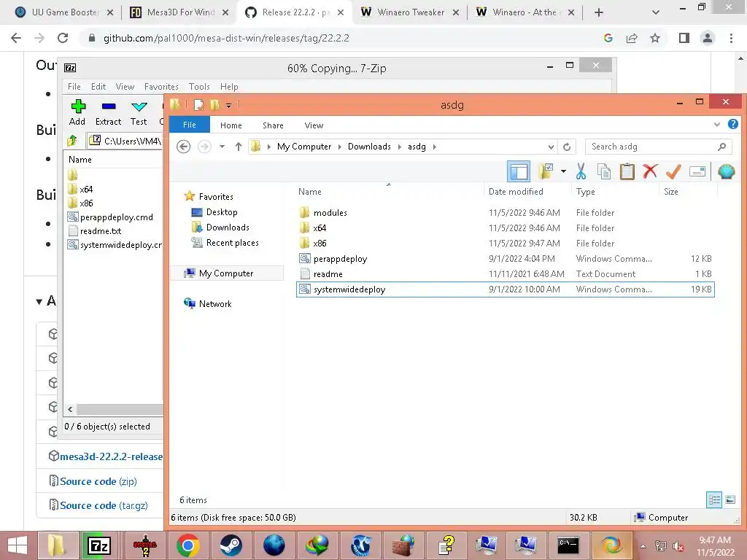The height and width of the screenshot is (560, 747).
Task: Click the Cut scissors icon
Action: [x=581, y=171]
